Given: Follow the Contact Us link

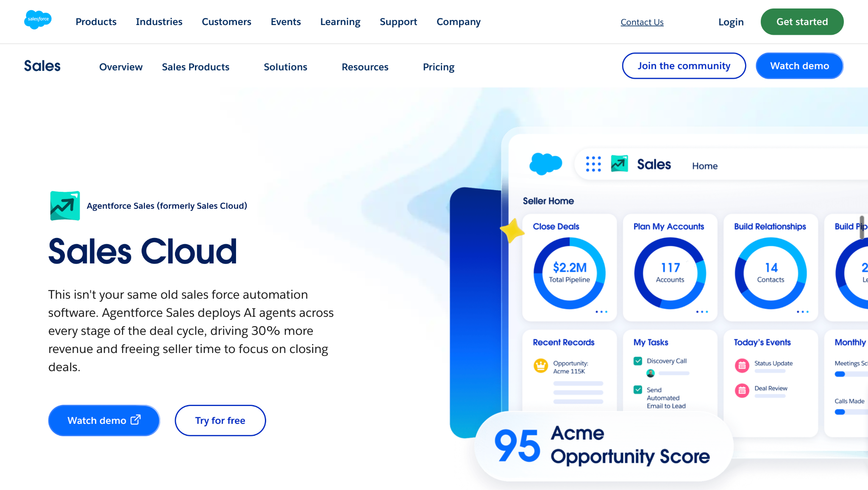Looking at the screenshot, I should click(642, 22).
